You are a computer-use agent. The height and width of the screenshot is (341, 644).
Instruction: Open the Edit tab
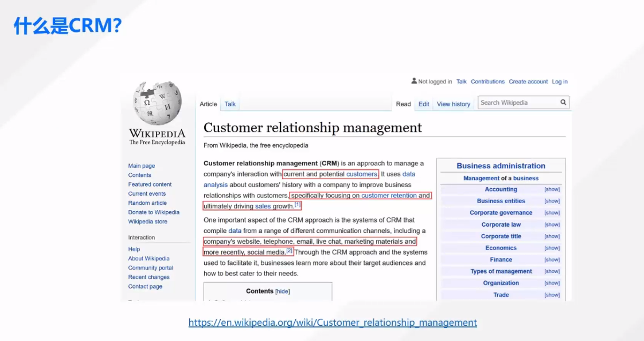[424, 104]
